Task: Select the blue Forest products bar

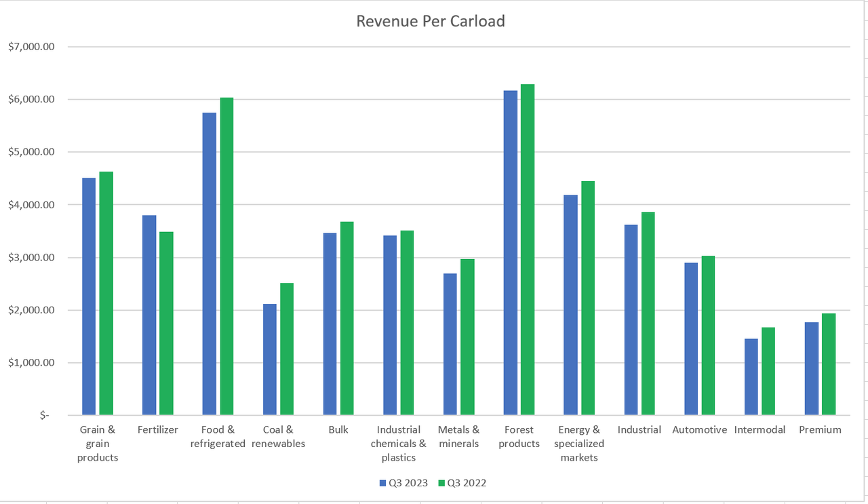Action: click(x=510, y=252)
